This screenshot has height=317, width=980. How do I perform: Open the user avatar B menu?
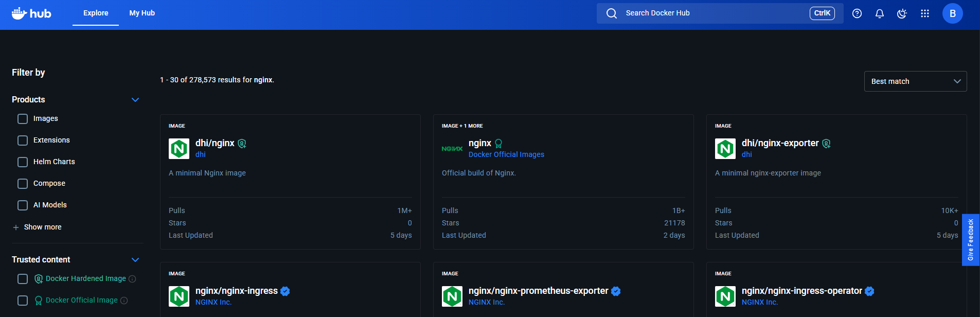coord(953,13)
